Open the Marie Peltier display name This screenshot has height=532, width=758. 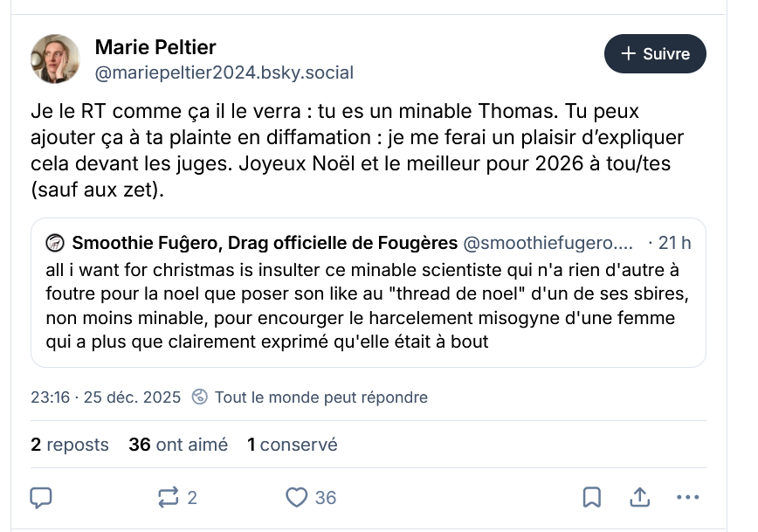[155, 47]
